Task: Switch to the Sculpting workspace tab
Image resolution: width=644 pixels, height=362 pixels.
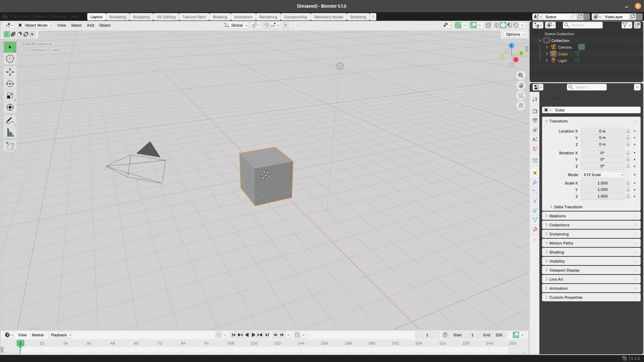Action: (x=141, y=17)
